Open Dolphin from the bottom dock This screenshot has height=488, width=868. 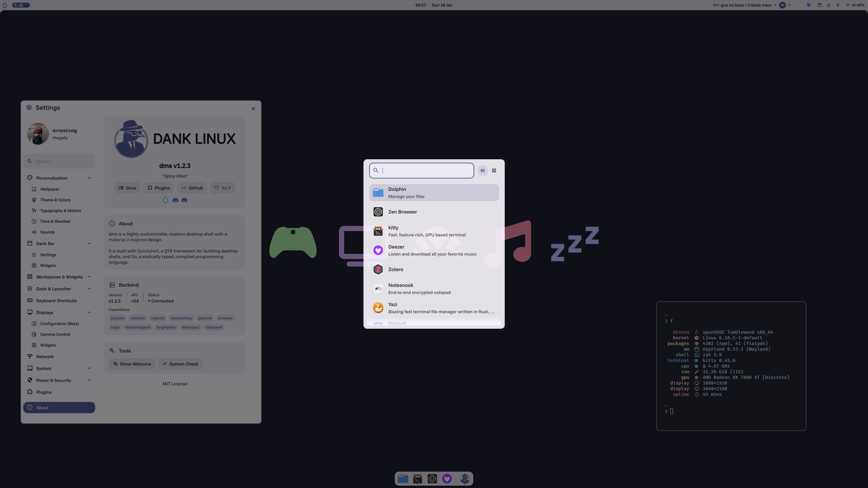pyautogui.click(x=403, y=479)
